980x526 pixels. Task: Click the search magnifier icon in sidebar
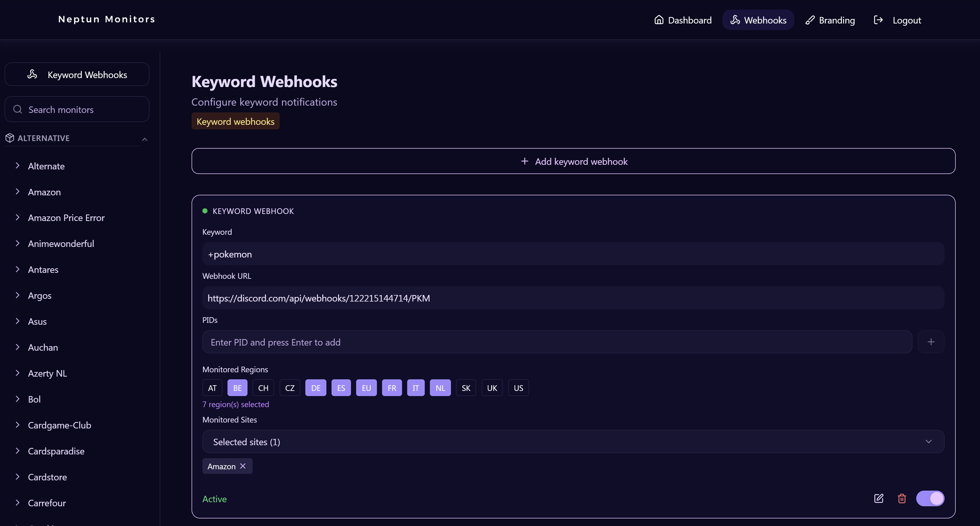18,109
